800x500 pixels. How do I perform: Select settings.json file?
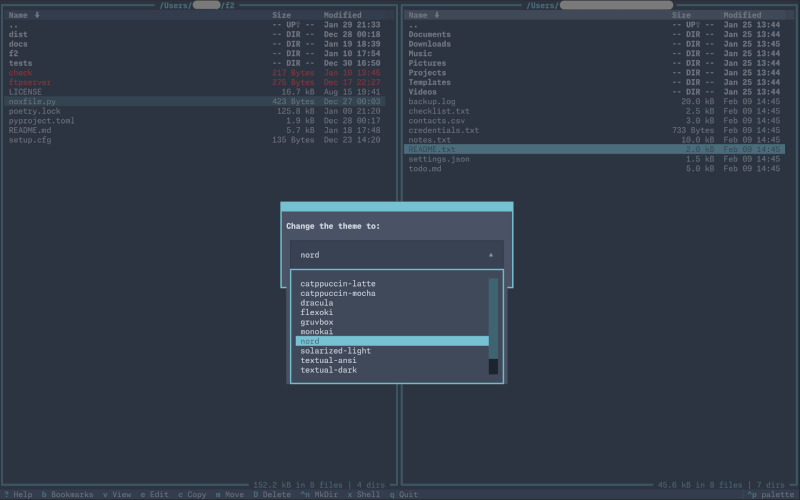click(594, 159)
